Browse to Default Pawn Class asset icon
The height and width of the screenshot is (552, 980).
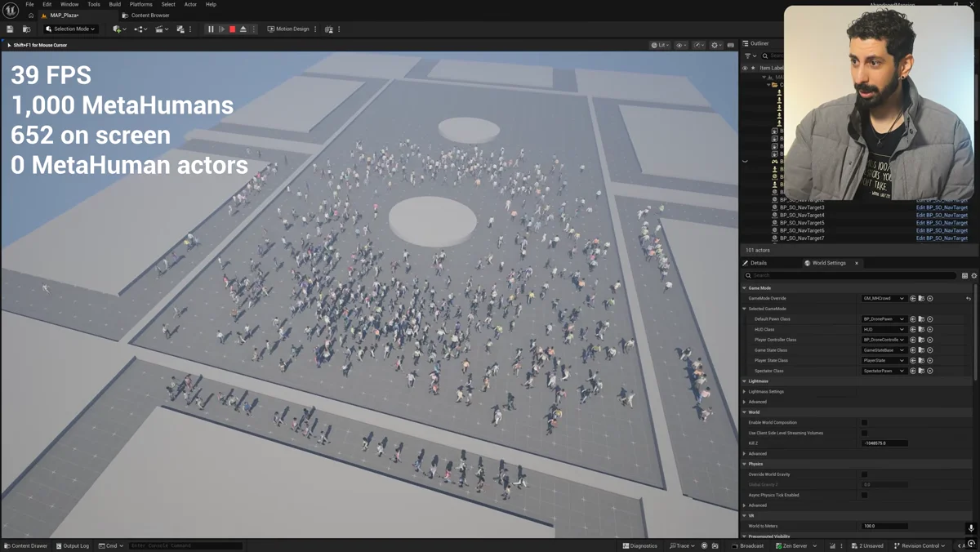(921, 319)
